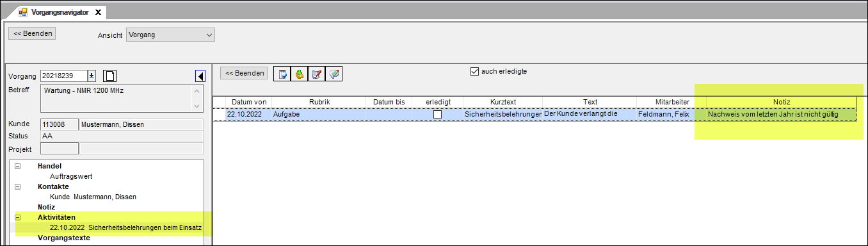This screenshot has height=246, width=868.
Task: Check the erledigt box in the Aufgabe row
Action: (x=438, y=115)
